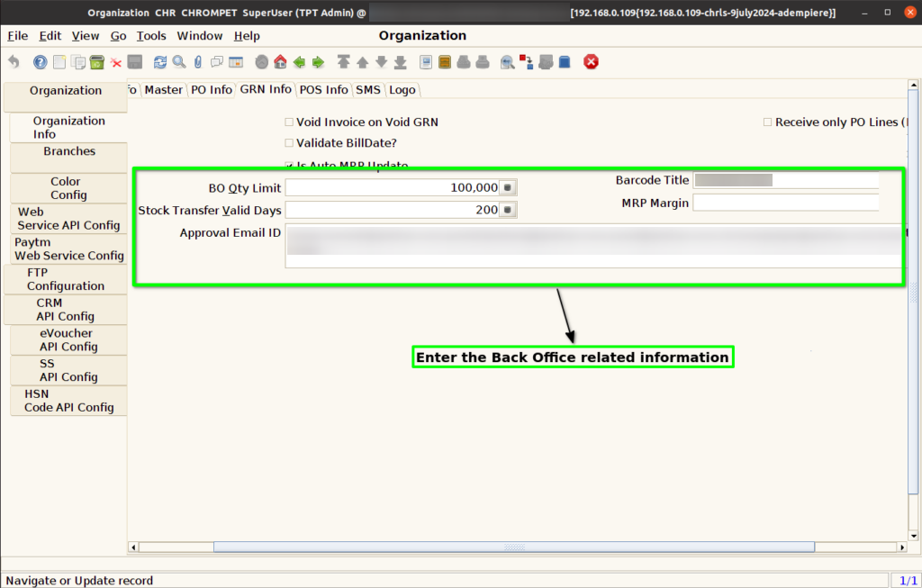Image resolution: width=922 pixels, height=588 pixels.
Task: Open the Logo tab
Action: point(402,90)
